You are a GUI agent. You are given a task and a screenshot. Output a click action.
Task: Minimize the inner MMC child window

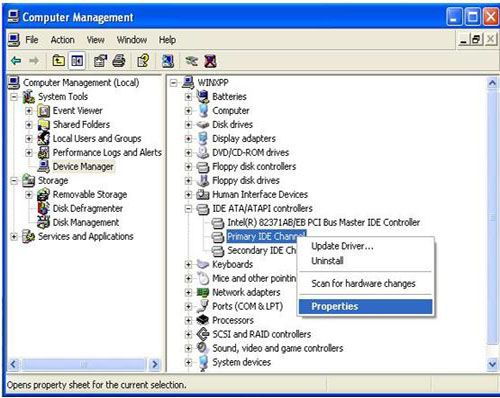coord(464,40)
